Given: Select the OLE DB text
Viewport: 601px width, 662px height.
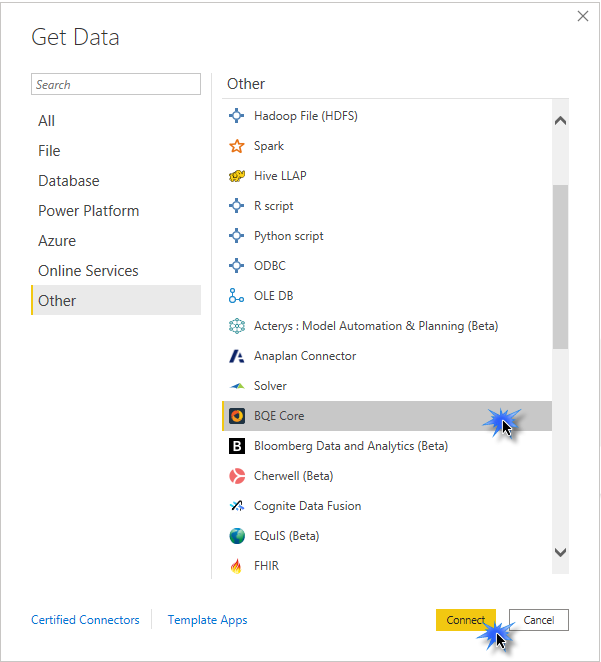Looking at the screenshot, I should click(x=273, y=296).
